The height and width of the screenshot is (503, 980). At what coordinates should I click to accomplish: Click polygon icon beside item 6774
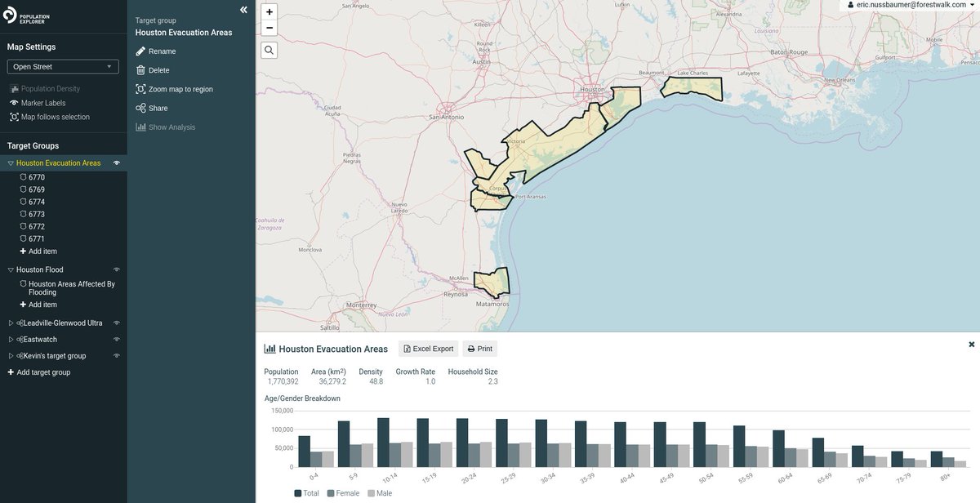click(x=23, y=202)
